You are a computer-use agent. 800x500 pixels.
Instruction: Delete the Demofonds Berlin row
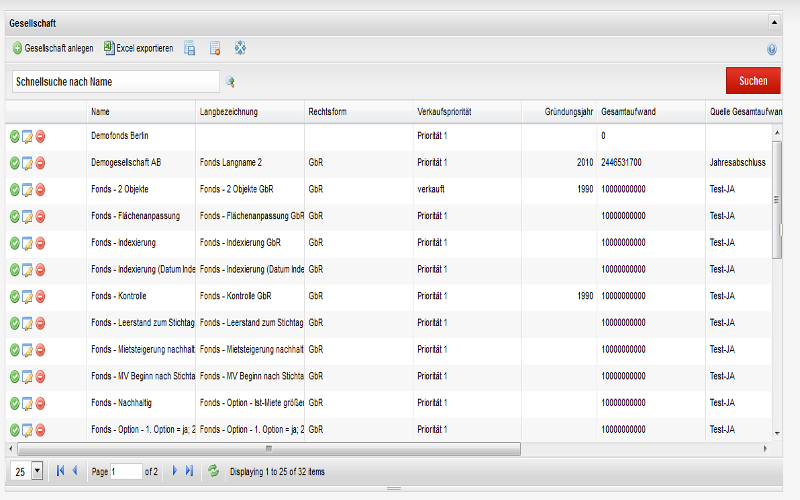tap(40, 137)
